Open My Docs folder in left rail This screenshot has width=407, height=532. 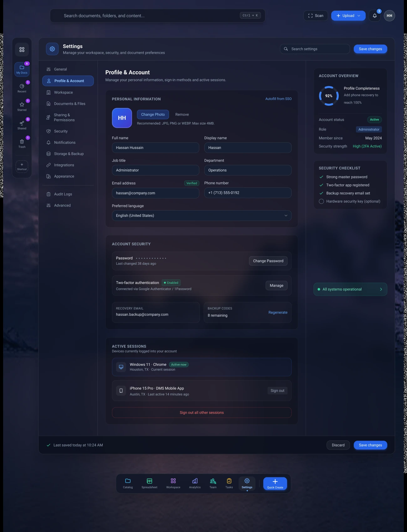click(x=22, y=69)
